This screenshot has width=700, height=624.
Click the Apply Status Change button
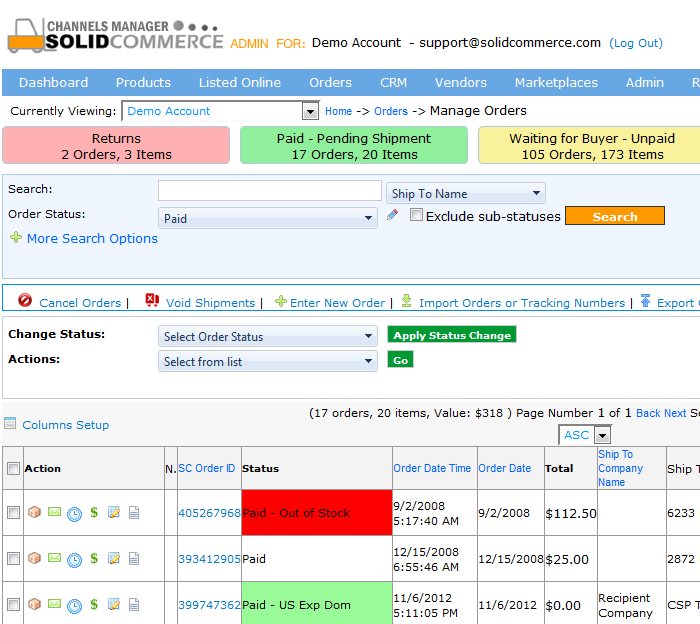[x=452, y=335]
